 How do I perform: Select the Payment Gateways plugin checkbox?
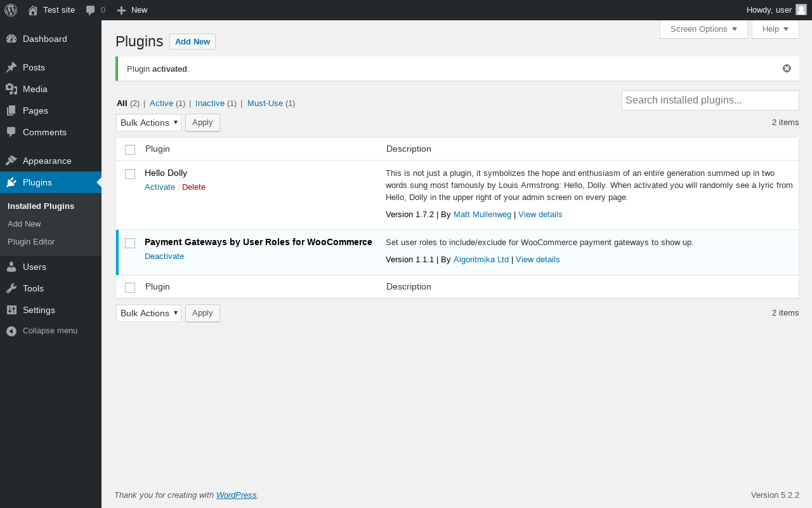click(x=130, y=243)
